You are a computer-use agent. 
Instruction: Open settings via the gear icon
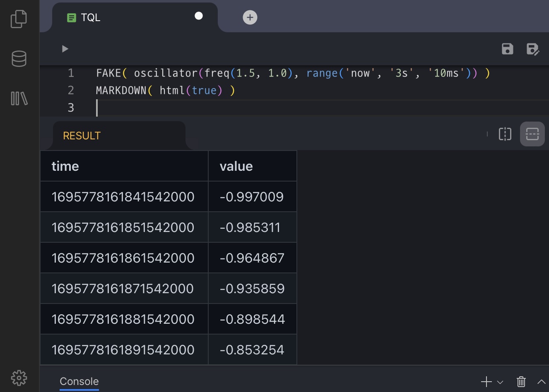point(19,378)
